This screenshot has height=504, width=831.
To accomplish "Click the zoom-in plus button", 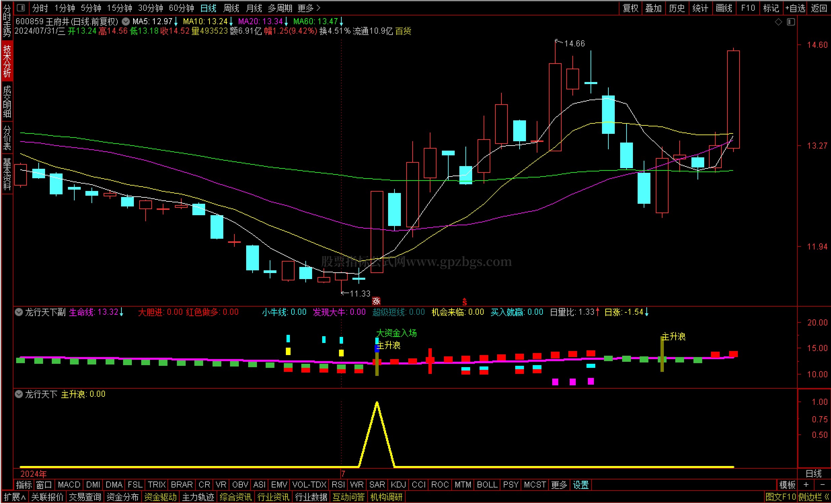I will pos(806,485).
